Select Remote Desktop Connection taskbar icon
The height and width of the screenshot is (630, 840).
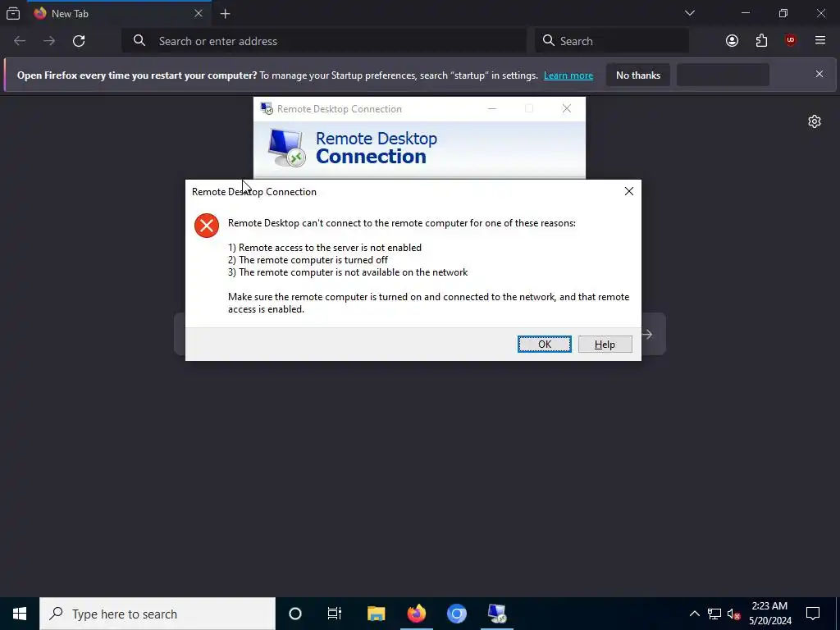tap(497, 614)
